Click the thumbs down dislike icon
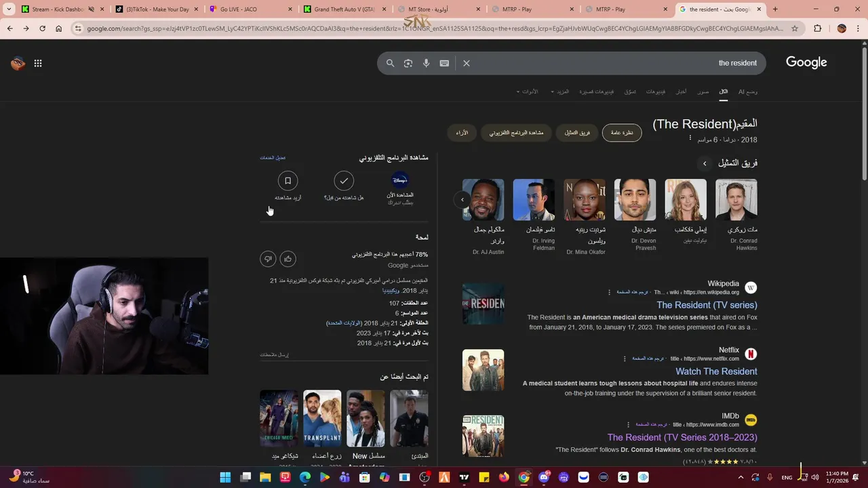The height and width of the screenshot is (488, 868). (268, 258)
